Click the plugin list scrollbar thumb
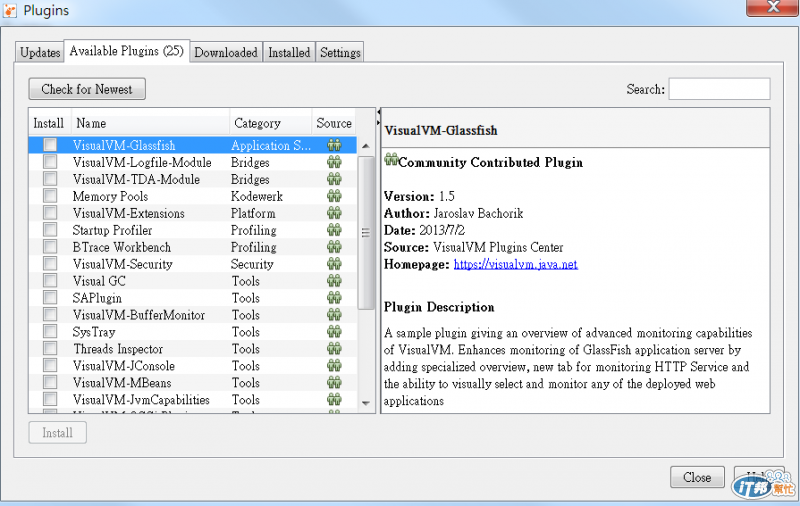 pos(366,233)
